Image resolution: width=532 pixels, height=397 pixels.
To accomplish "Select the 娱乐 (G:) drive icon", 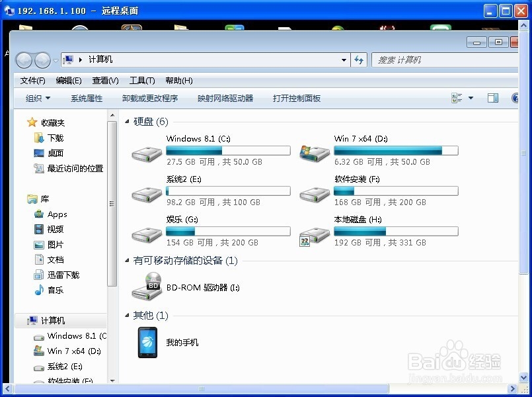I will click(x=147, y=235).
